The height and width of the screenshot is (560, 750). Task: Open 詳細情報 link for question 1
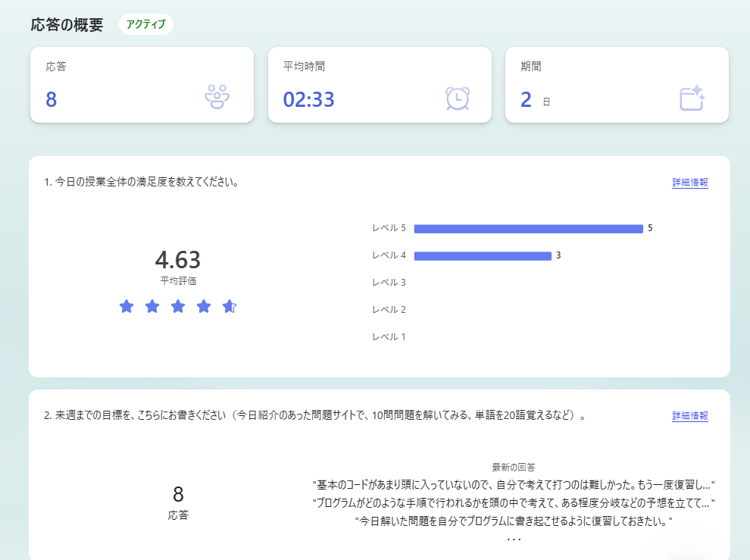click(x=689, y=183)
